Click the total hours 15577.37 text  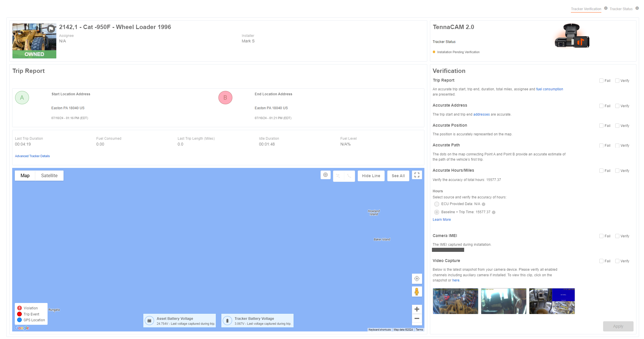tap(493, 180)
